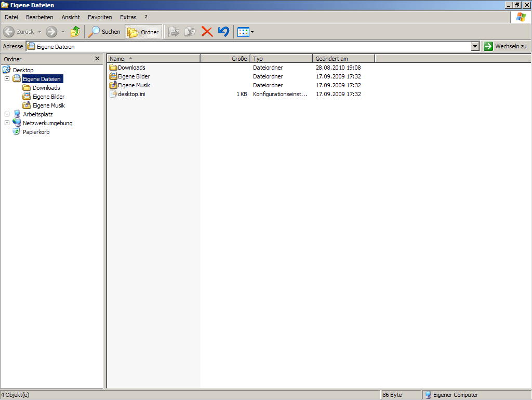Click the Papierkorb recycle bin icon

click(17, 132)
